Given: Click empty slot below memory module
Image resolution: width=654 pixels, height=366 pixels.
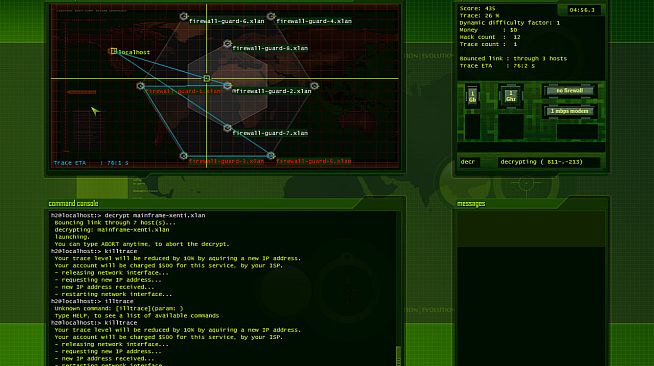Looking at the screenshot, I should tap(472, 126).
